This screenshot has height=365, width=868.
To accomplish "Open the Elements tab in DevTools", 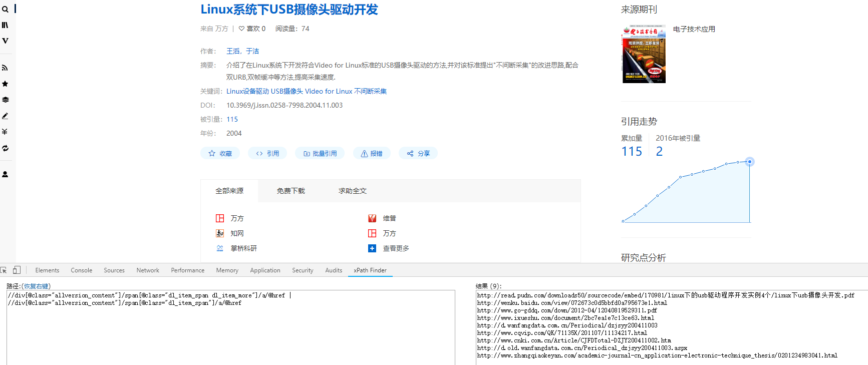I will point(47,270).
